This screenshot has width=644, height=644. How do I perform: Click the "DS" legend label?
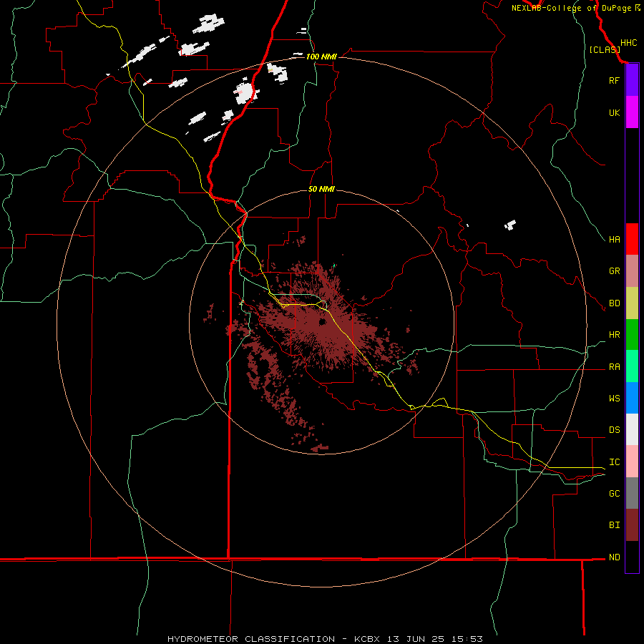(x=614, y=430)
